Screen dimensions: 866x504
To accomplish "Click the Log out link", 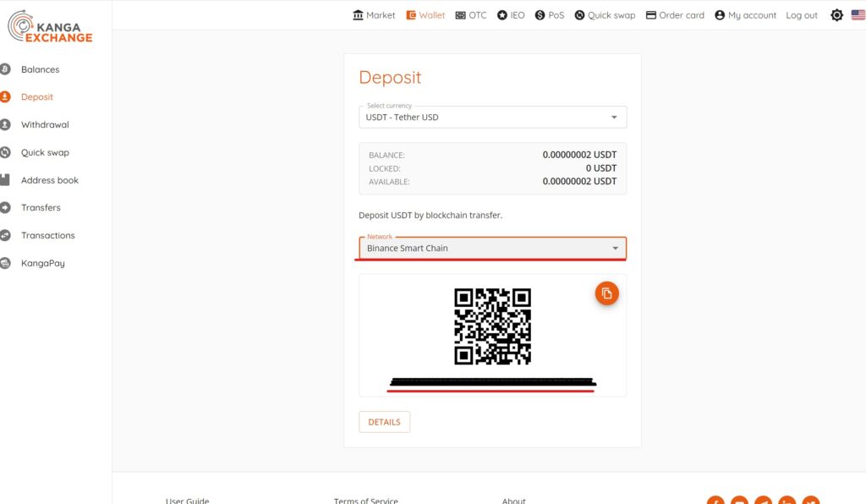I will click(802, 15).
